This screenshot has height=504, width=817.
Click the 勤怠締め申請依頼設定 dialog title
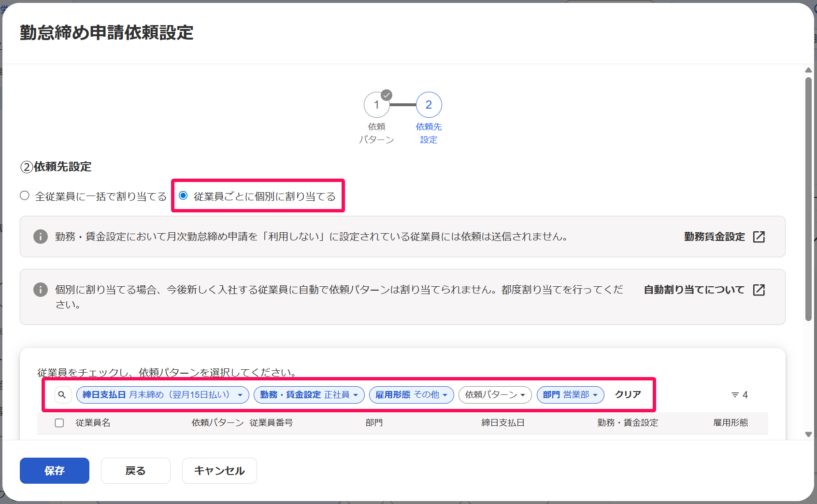pyautogui.click(x=107, y=33)
